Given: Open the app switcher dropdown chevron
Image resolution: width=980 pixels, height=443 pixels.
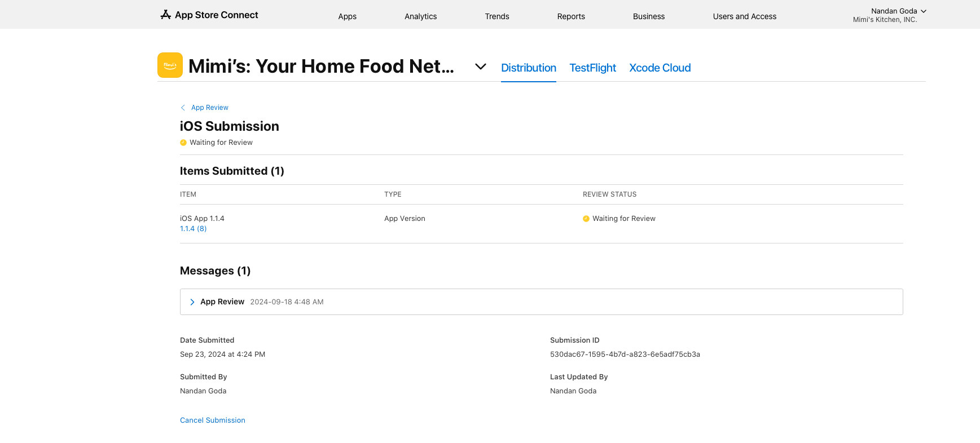Looking at the screenshot, I should 481,67.
